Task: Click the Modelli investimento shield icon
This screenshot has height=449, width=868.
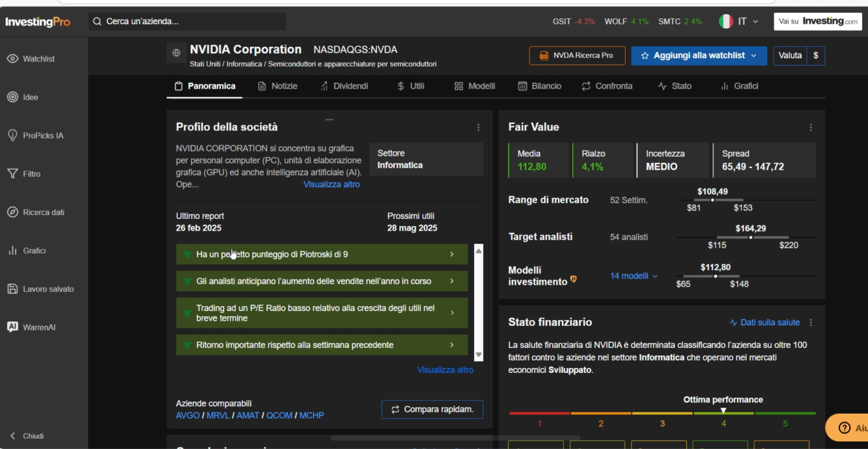Action: (x=574, y=279)
